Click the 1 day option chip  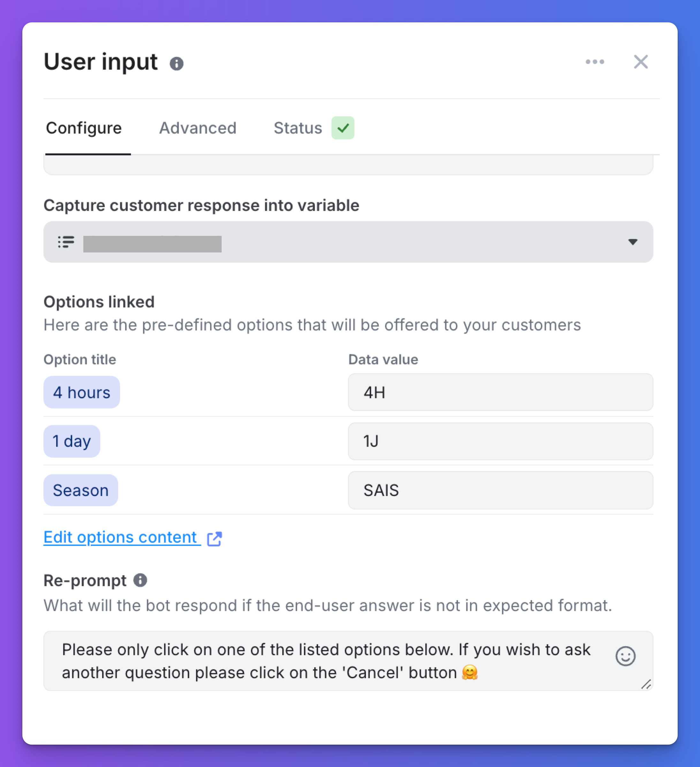pos(72,441)
